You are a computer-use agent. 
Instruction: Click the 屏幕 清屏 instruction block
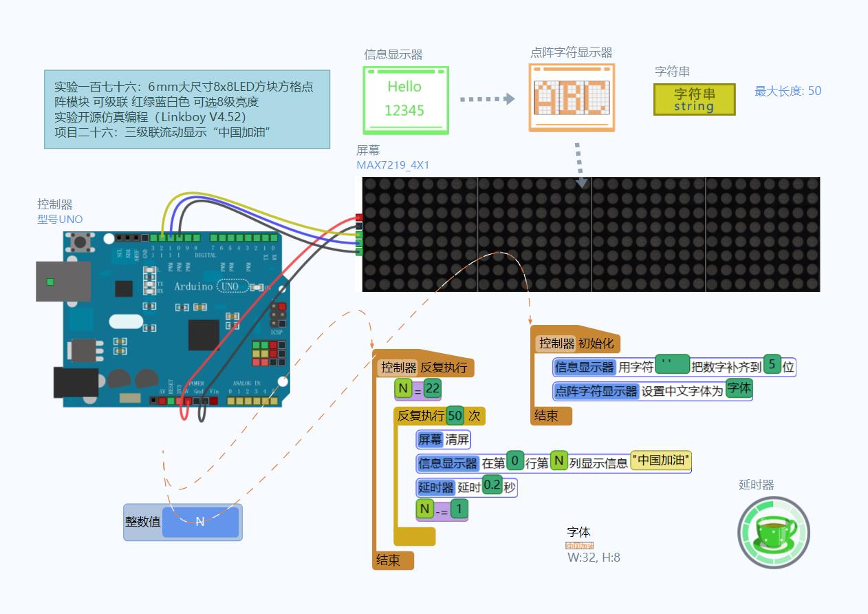tap(444, 440)
